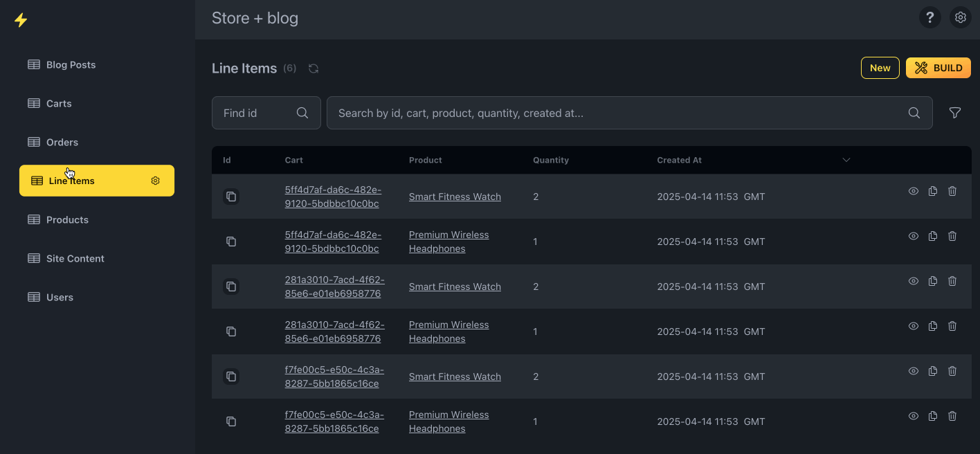Click the Line Items sidebar gear icon
Screen dimensions: 980x454
point(156,181)
